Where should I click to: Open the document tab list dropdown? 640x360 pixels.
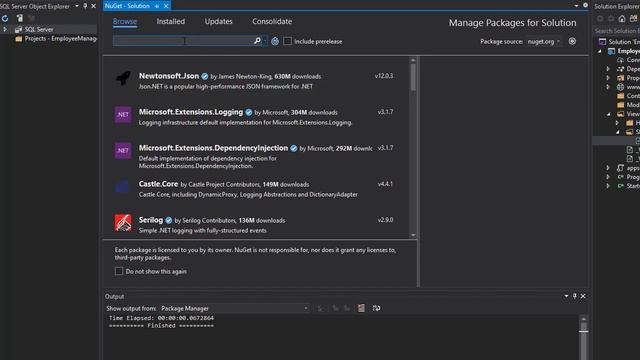tap(576, 6)
